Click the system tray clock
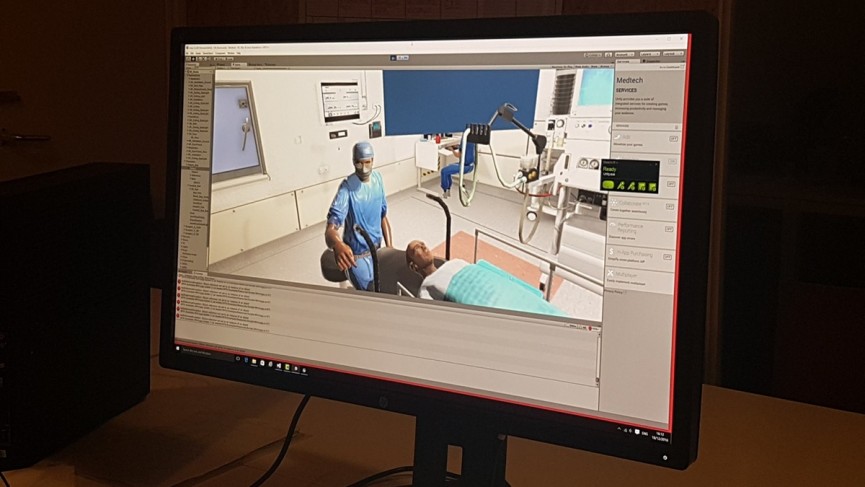 pyautogui.click(x=659, y=436)
